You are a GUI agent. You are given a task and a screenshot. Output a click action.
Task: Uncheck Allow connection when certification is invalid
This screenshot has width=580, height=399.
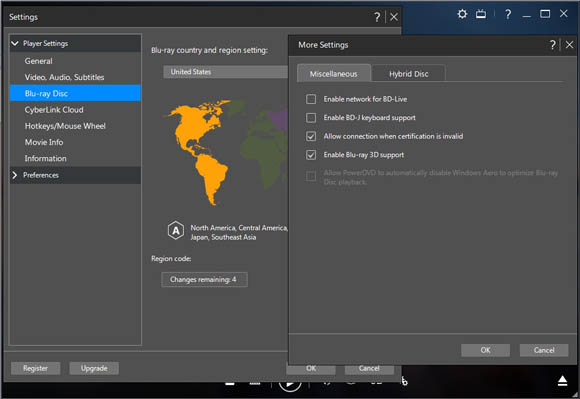[x=311, y=136]
